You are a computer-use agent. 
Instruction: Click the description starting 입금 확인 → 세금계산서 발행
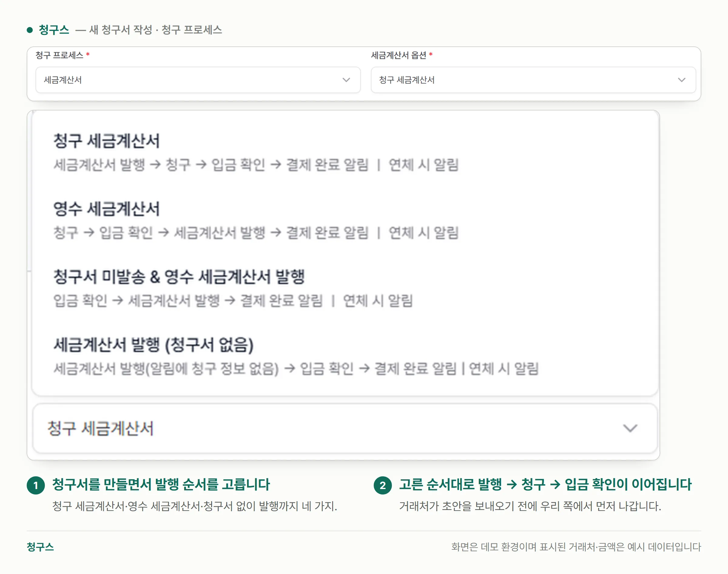tap(233, 300)
